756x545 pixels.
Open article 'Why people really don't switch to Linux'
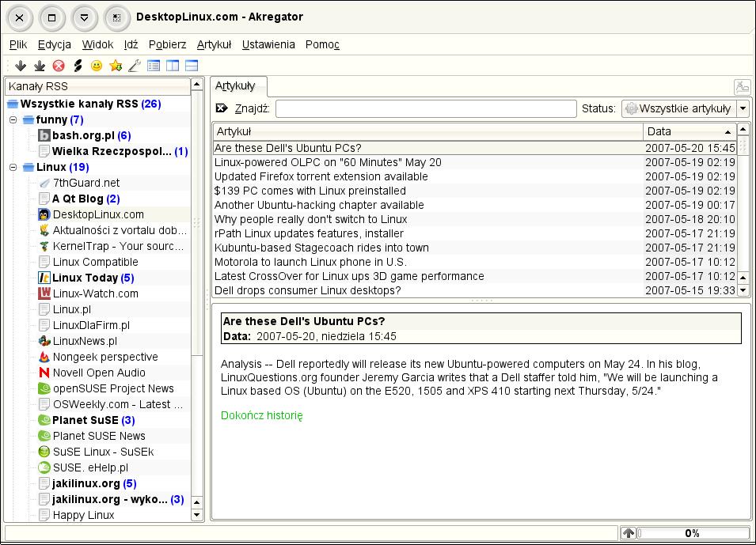pyautogui.click(x=475, y=219)
